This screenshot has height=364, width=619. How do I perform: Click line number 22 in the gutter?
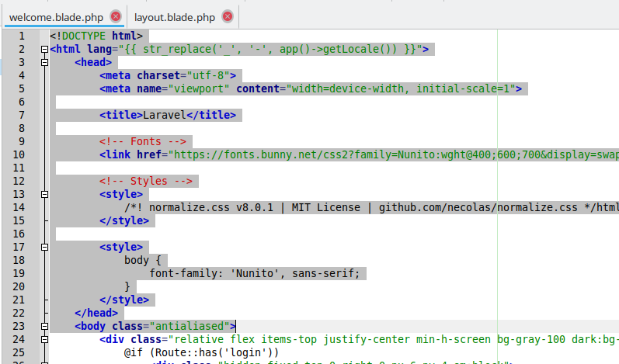[x=21, y=314]
